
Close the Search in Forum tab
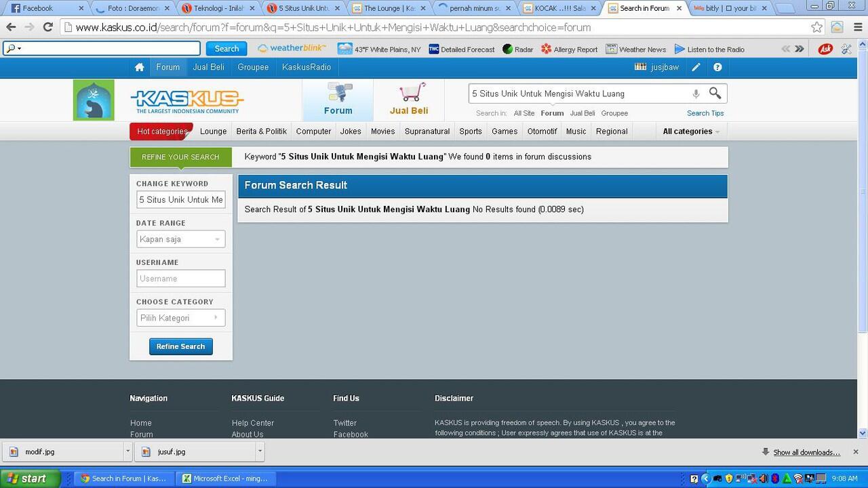click(679, 8)
